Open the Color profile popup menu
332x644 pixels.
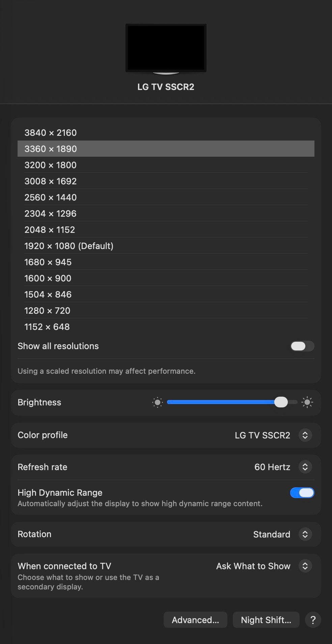click(x=273, y=435)
